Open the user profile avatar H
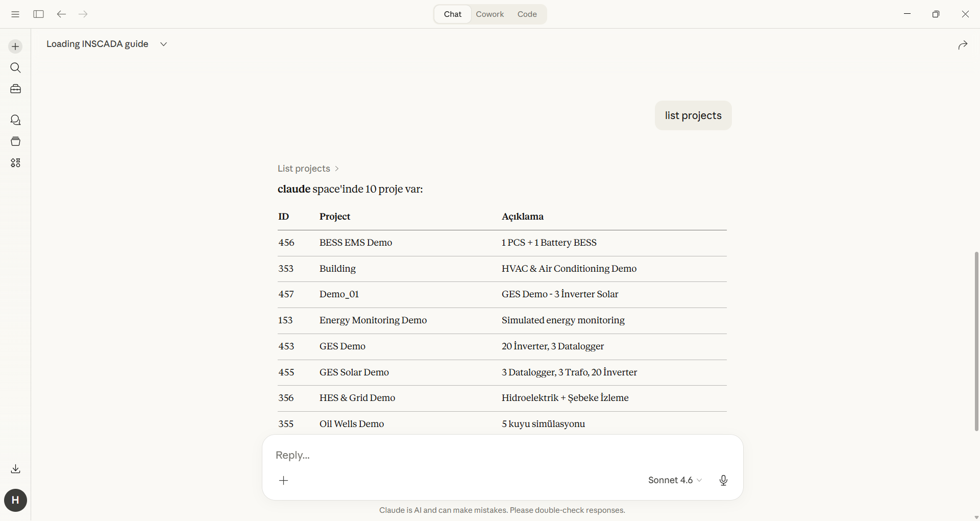This screenshot has height=521, width=980. 15,500
